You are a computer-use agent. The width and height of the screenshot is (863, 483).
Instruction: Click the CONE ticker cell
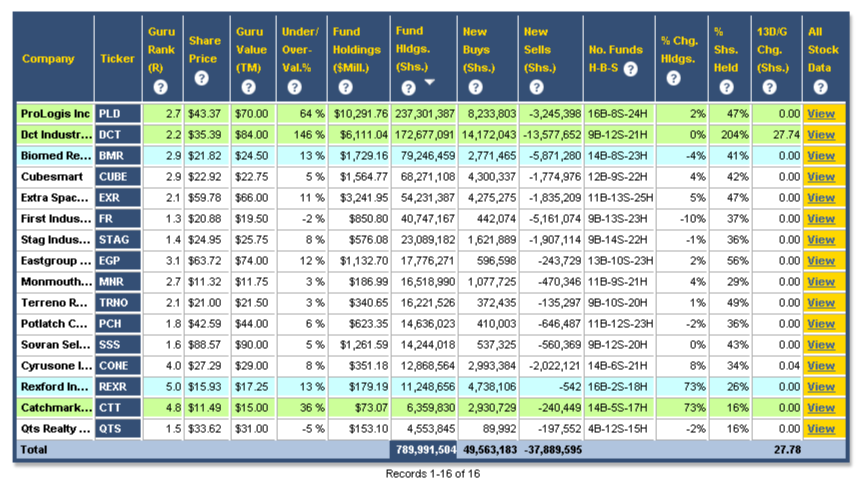coord(118,365)
